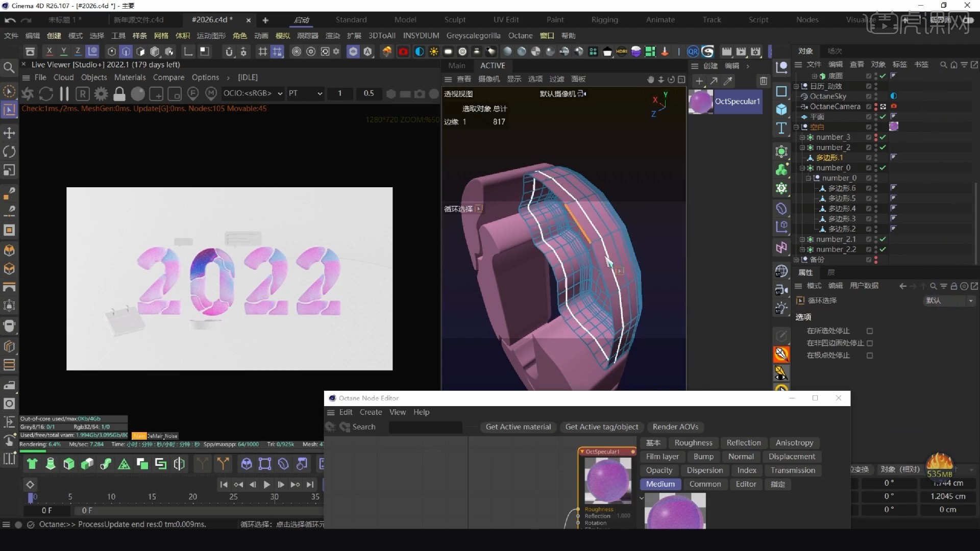Toggle the 在所选处停止 checkbox
The image size is (980, 551).
tap(870, 331)
